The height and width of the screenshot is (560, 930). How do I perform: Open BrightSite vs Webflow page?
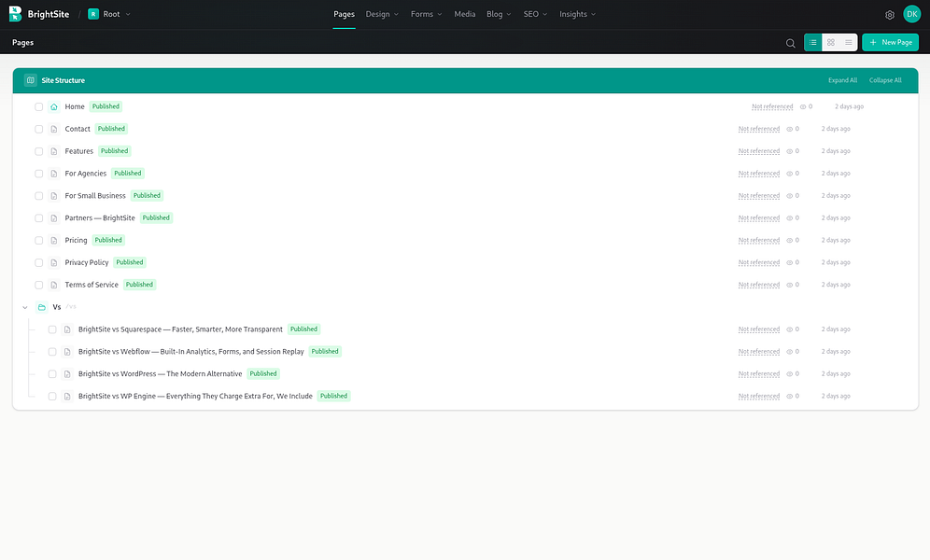pyautogui.click(x=191, y=352)
